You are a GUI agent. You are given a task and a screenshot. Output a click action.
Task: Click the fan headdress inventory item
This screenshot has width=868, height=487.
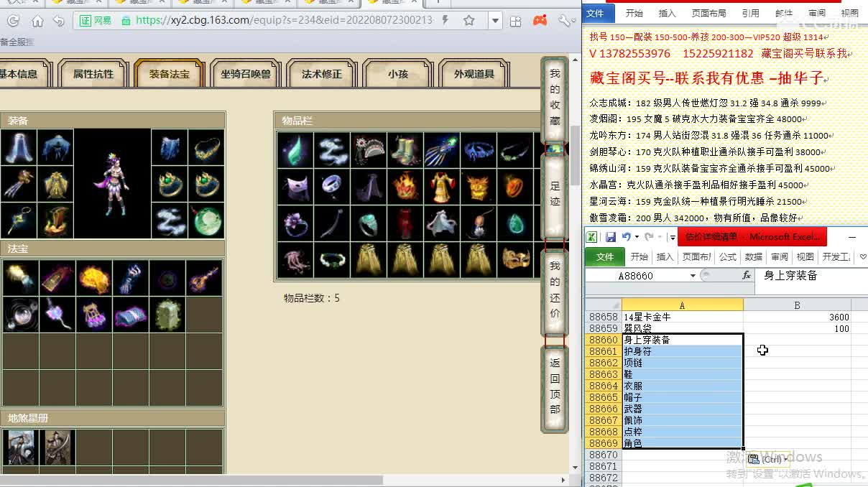click(369, 150)
